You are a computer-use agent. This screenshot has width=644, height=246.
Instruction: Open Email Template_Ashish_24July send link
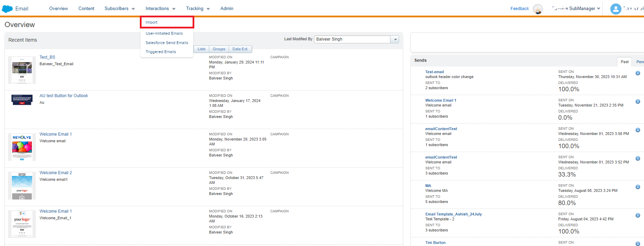[454, 214]
